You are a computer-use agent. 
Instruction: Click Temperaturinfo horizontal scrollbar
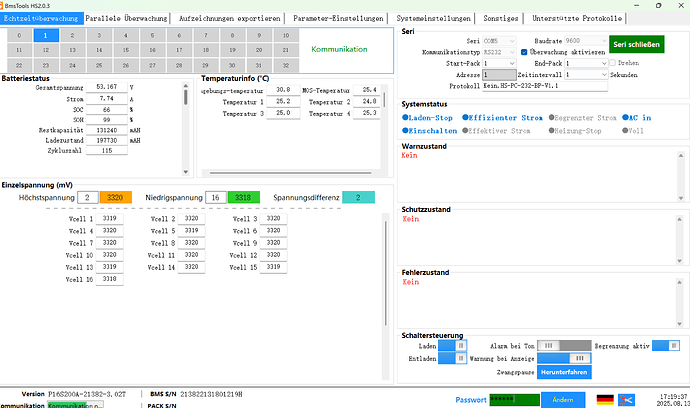[290, 173]
